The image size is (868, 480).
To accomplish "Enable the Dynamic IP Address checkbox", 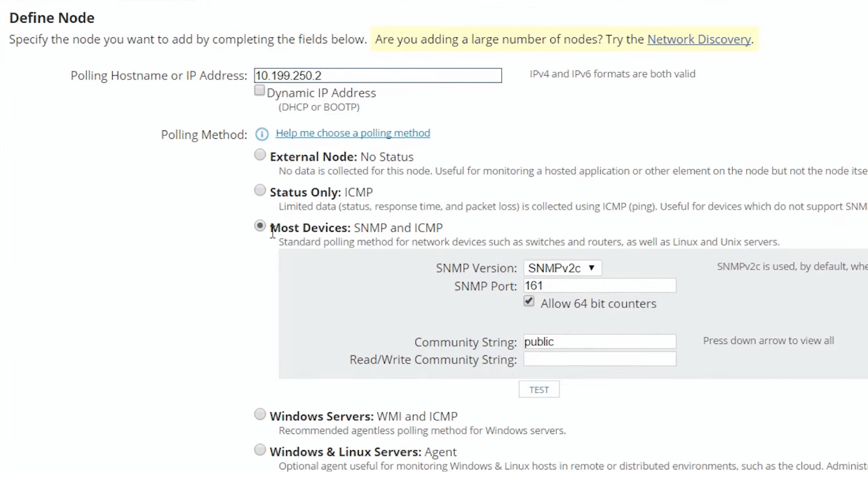I will tap(259, 91).
